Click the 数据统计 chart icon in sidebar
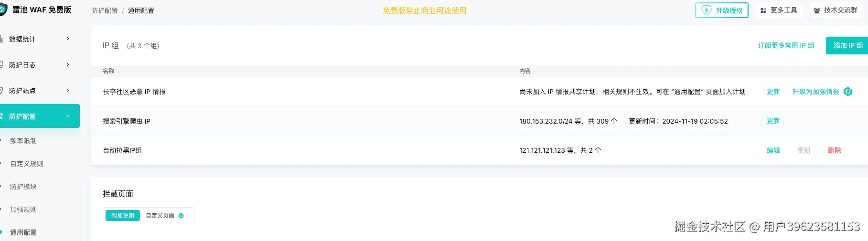 [2, 39]
